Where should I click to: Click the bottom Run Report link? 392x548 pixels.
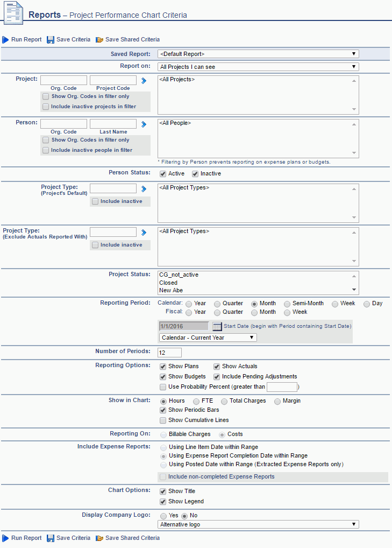(x=26, y=538)
